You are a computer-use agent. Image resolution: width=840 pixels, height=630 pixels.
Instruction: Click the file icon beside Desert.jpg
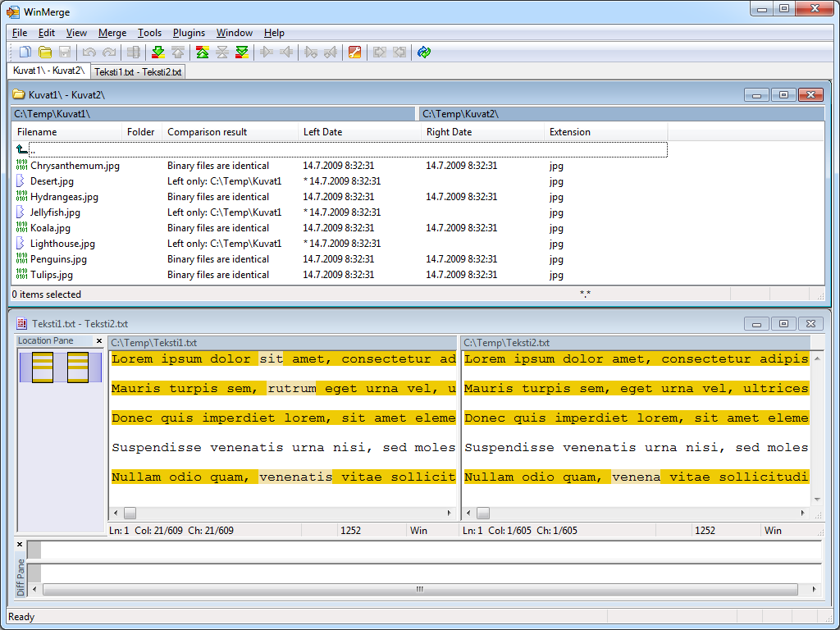(x=21, y=181)
